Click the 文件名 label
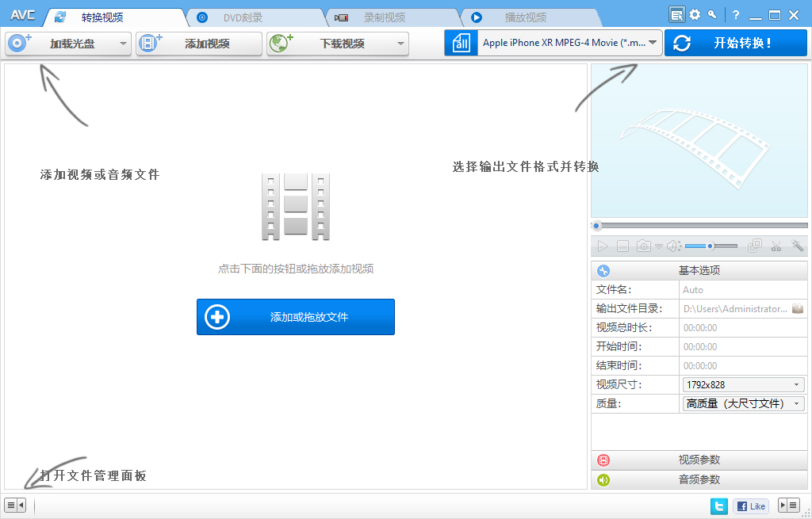 pyautogui.click(x=614, y=290)
